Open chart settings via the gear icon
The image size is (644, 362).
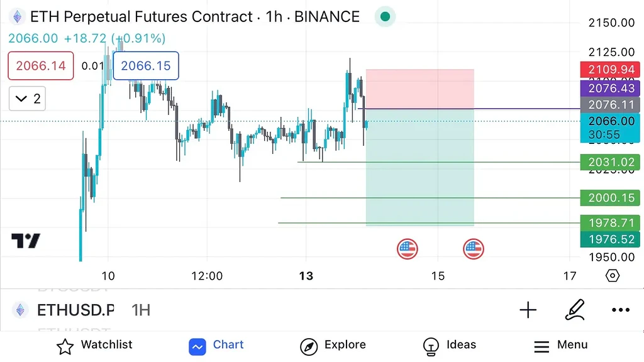[x=612, y=275]
